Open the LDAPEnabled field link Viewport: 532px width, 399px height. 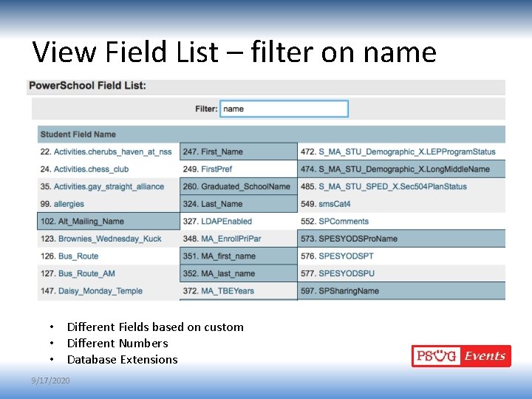(x=226, y=221)
